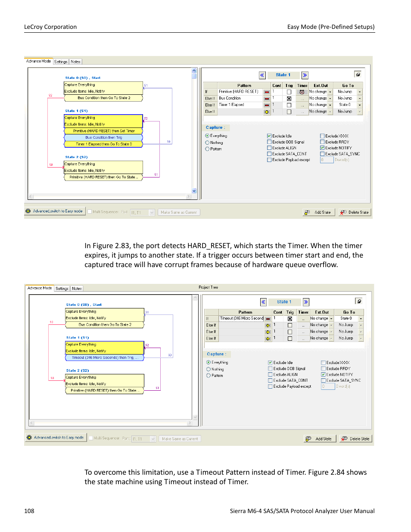
Task: Click the Add State icon in second screenshot
Action: (x=308, y=439)
